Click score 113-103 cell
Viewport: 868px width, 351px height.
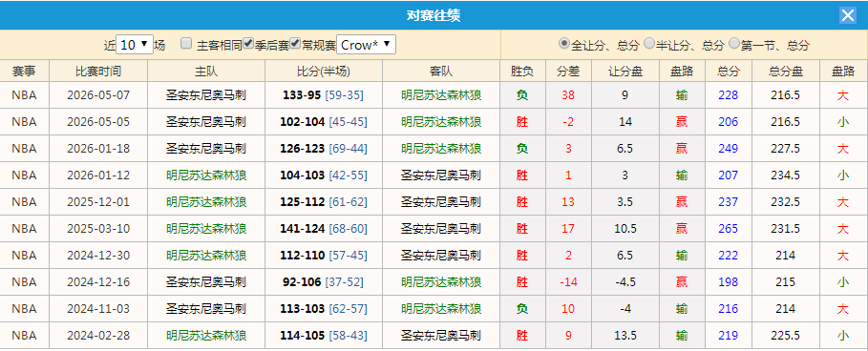point(304,308)
